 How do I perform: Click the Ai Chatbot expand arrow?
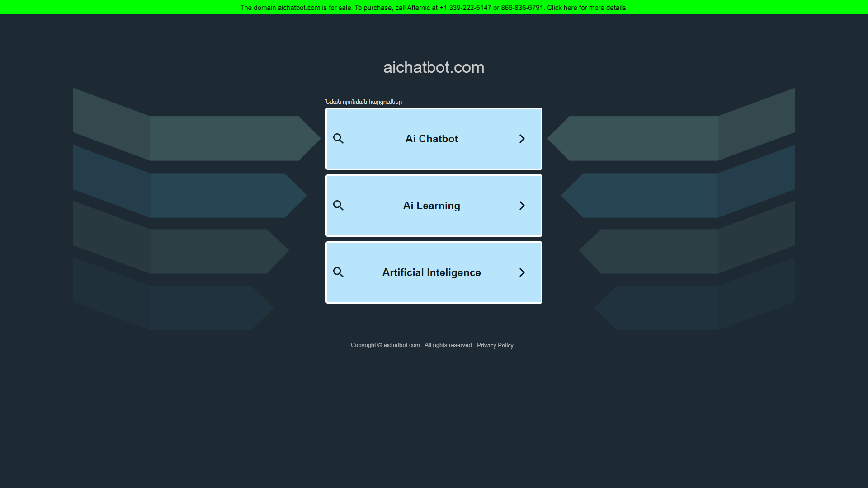(522, 139)
